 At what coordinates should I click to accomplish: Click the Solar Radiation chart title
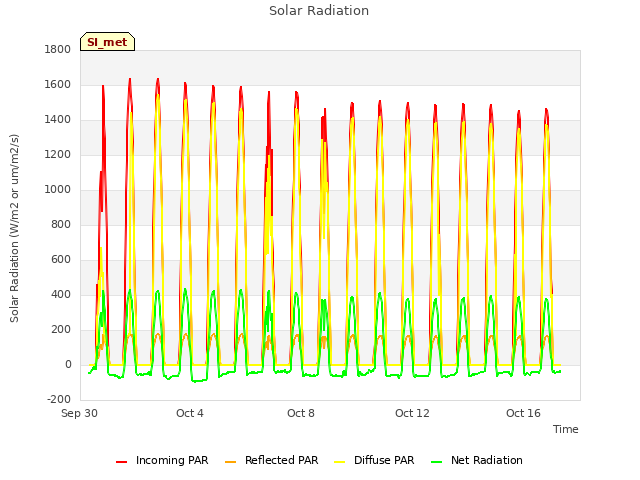(319, 11)
